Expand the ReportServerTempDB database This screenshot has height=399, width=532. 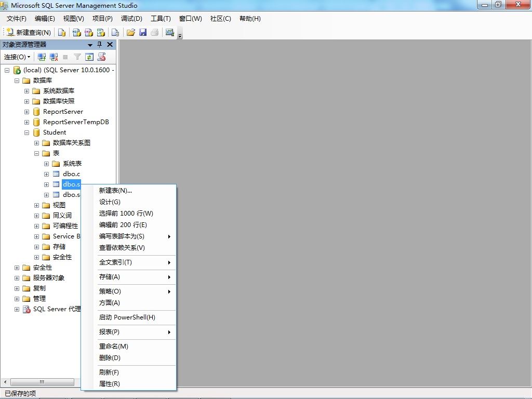26,122
